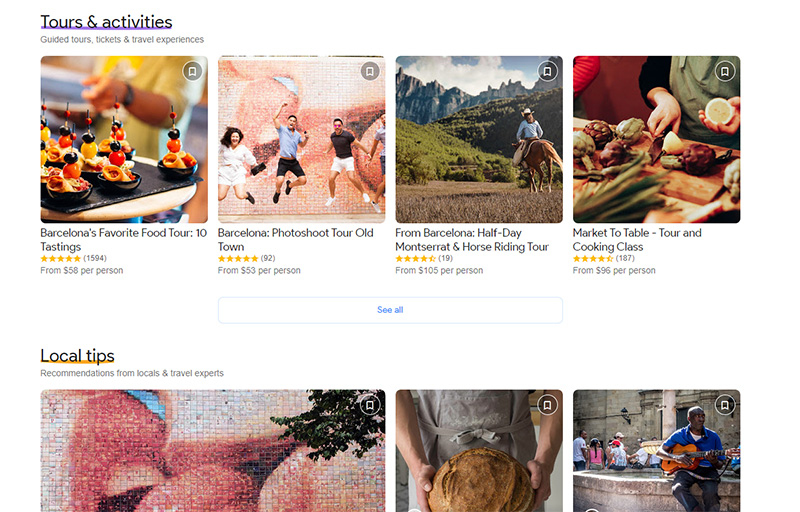Image resolution: width=800 pixels, height=512 pixels.
Task: Open Barcelona's Favorite Food Tour title link
Action: [x=123, y=240]
